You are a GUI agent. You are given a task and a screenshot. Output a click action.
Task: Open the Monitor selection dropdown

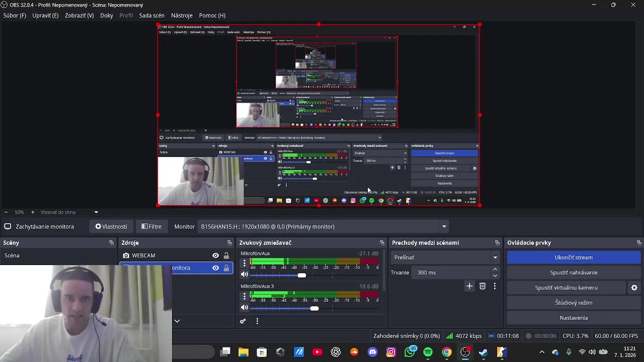point(324,227)
